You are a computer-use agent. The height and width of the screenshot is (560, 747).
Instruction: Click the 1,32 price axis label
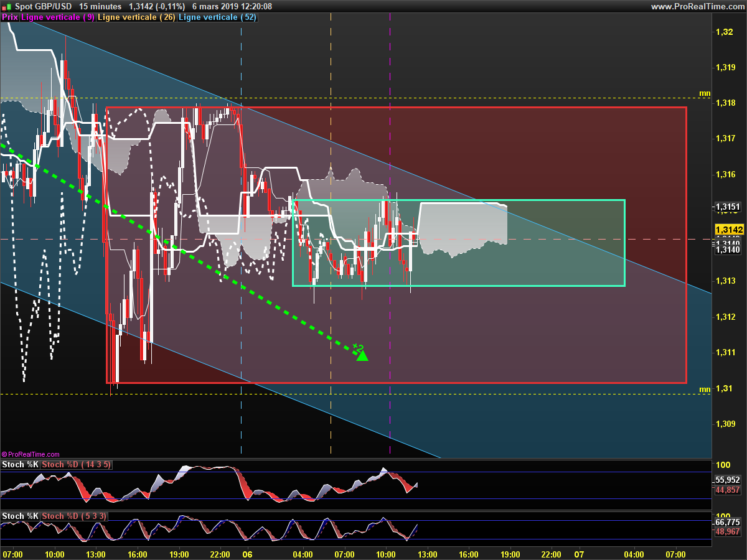[724, 32]
